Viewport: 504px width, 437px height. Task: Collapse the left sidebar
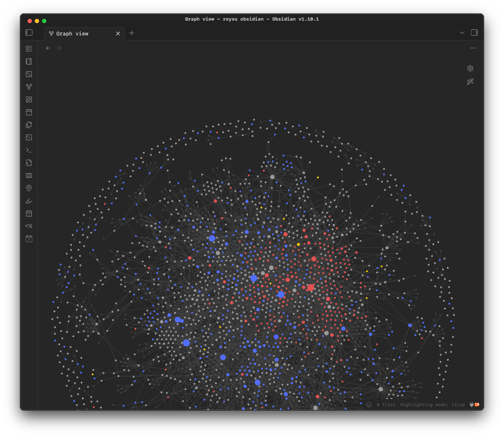coord(29,33)
